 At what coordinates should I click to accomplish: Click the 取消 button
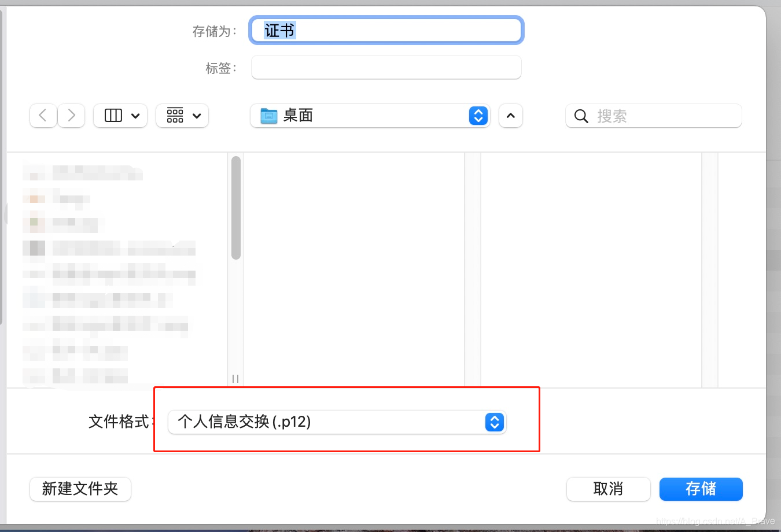609,489
